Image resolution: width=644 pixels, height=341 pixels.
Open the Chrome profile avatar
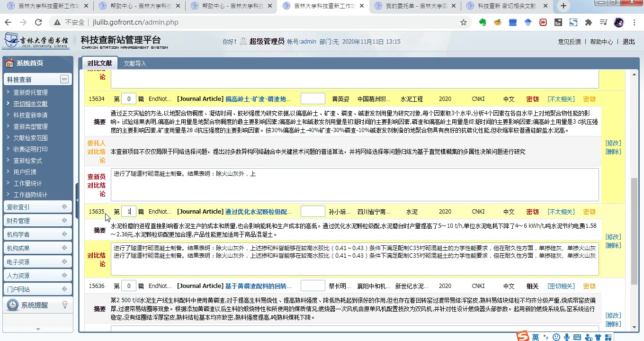click(618, 22)
